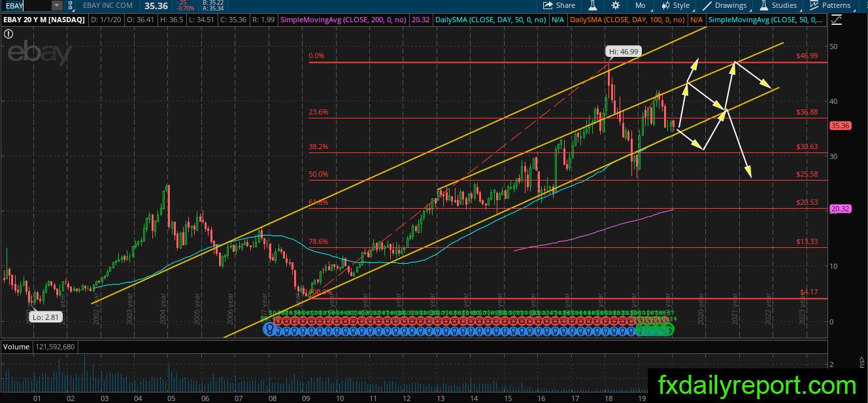Open the flask icon beside Share
Viewport: 868px width, 403px height.
coord(593,5)
